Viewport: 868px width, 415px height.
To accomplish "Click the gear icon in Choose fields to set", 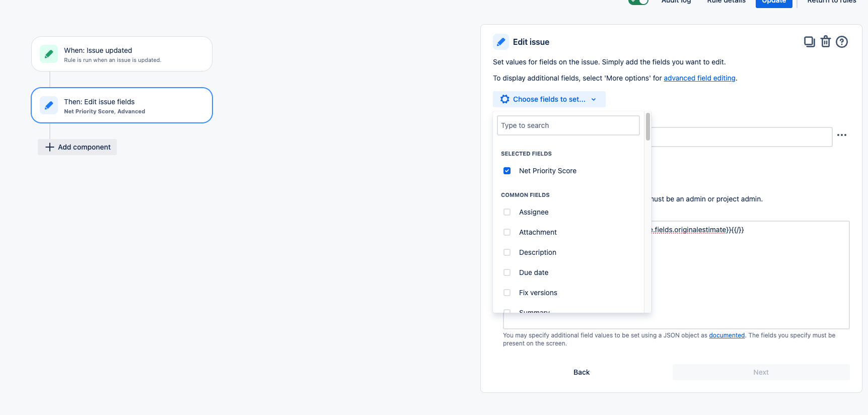I will (x=504, y=99).
